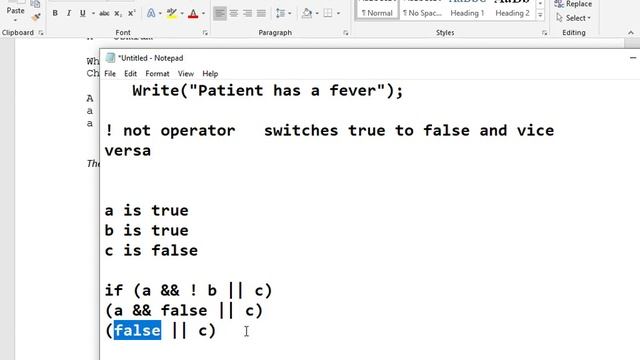Click the "if (a && ! b || c)" line

(x=188, y=291)
